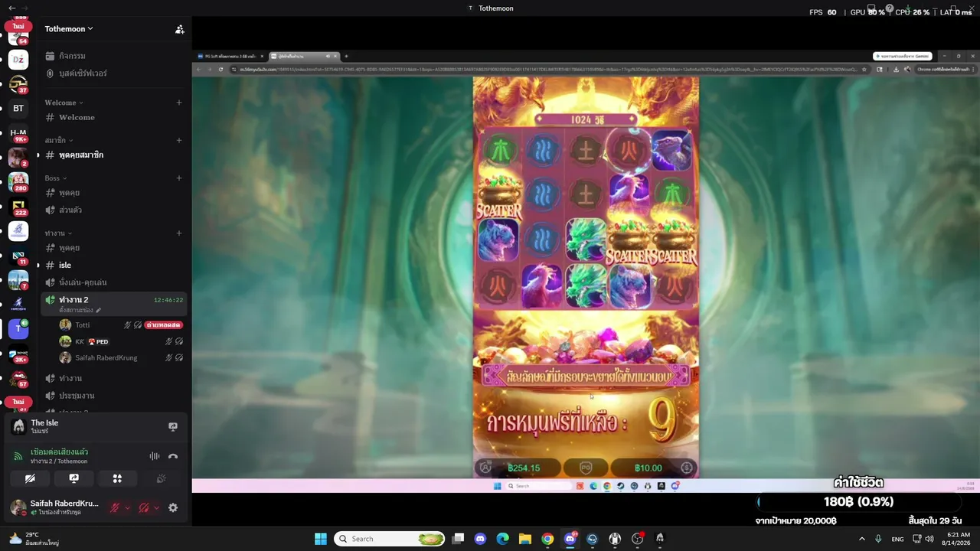Viewport: 980px width, 551px height.
Task: Open the taskbar clock showing 6:21 AM
Action: pos(958,539)
